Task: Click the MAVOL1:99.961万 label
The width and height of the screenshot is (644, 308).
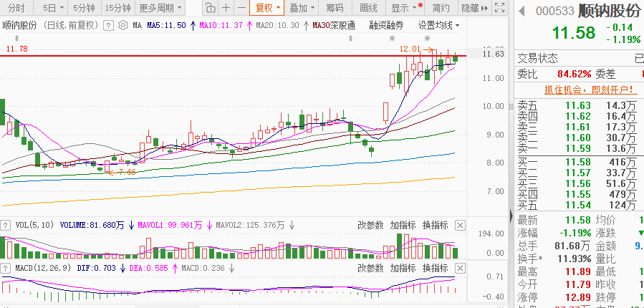Action: pos(170,225)
